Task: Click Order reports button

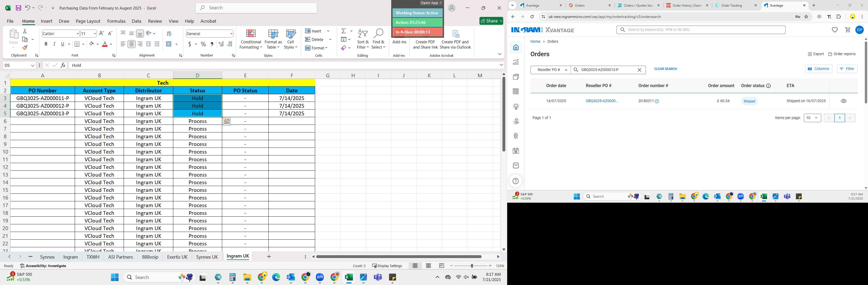Action: point(842,54)
